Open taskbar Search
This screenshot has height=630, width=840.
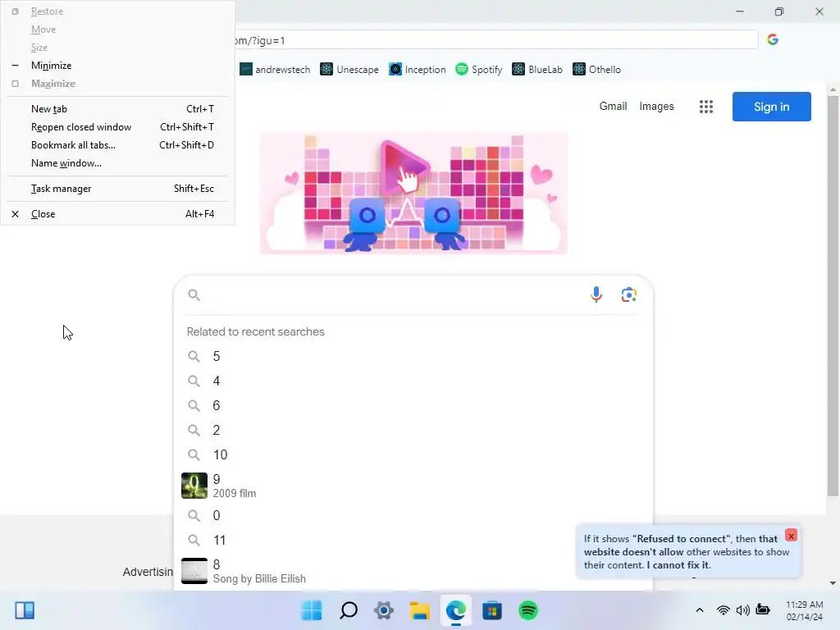(x=348, y=610)
